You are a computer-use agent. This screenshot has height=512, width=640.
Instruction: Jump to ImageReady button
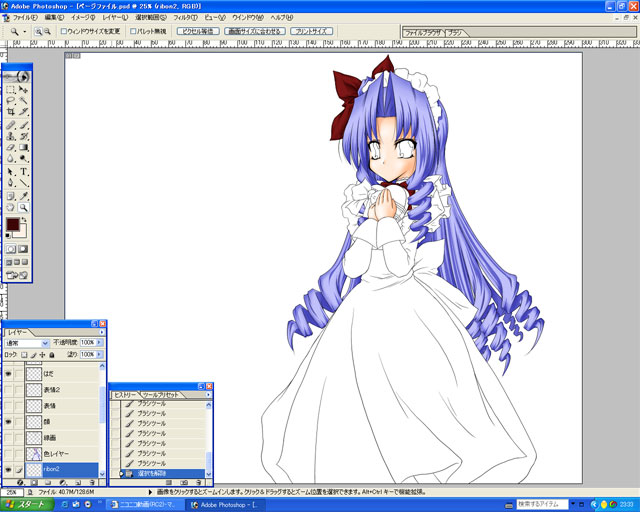click(17, 275)
